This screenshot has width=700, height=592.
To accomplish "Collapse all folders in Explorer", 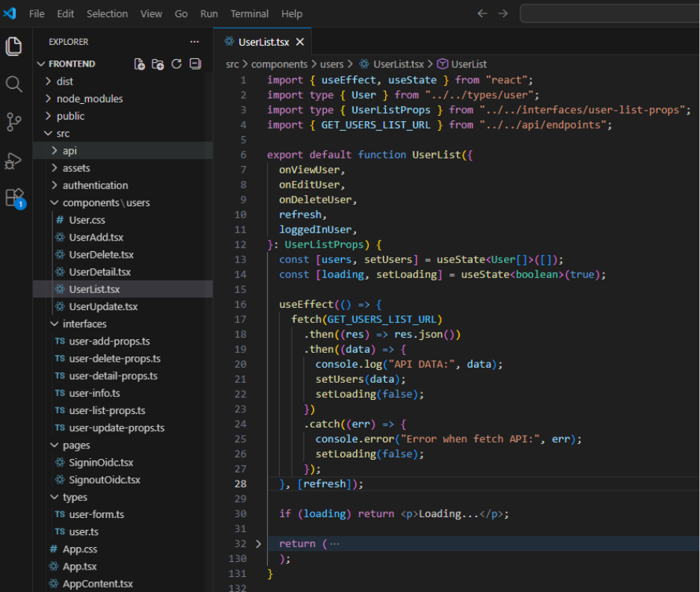I will pyautogui.click(x=195, y=64).
